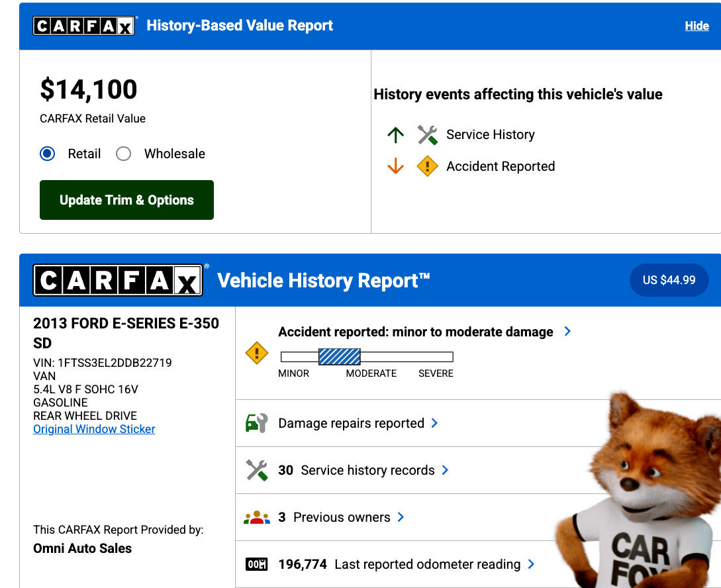This screenshot has height=588, width=721.
Task: Click the Service History wrench icon
Action: 427,135
